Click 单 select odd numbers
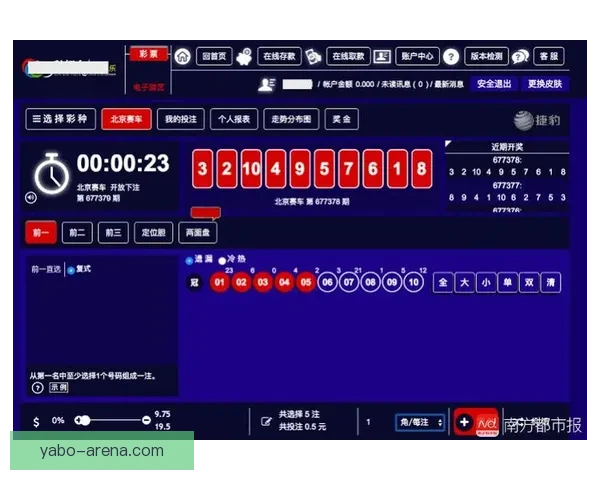This screenshot has width=600, height=480. coord(507,282)
